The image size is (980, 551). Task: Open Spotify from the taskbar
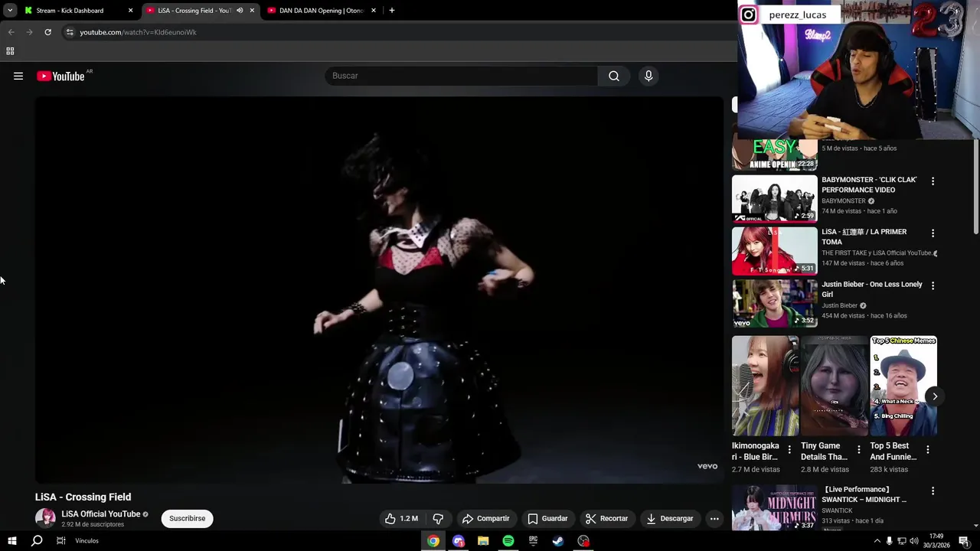tap(508, 541)
